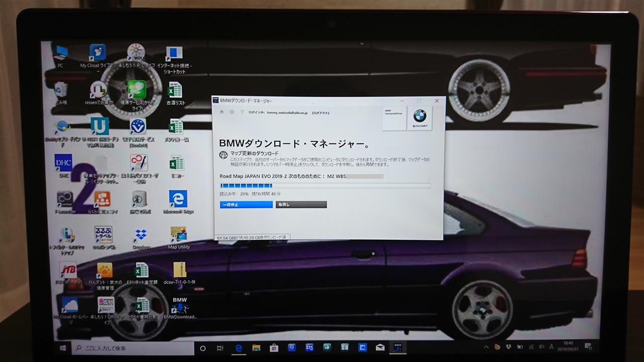The height and width of the screenshot is (362, 644).
Task: Click the taskbar search box
Action: pyautogui.click(x=133, y=348)
